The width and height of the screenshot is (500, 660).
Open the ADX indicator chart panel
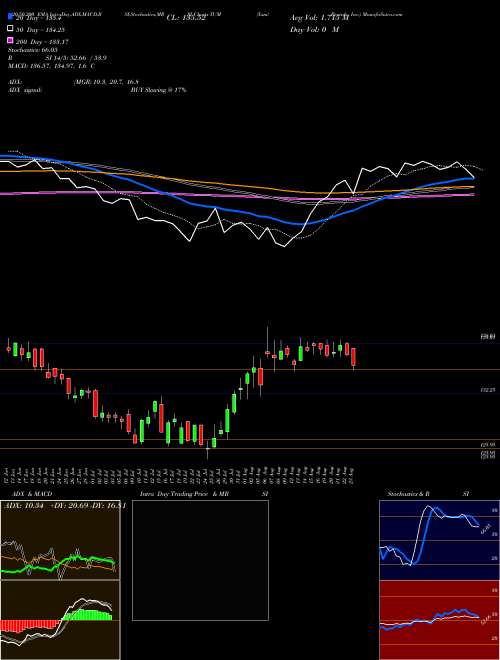pyautogui.click(x=60, y=540)
